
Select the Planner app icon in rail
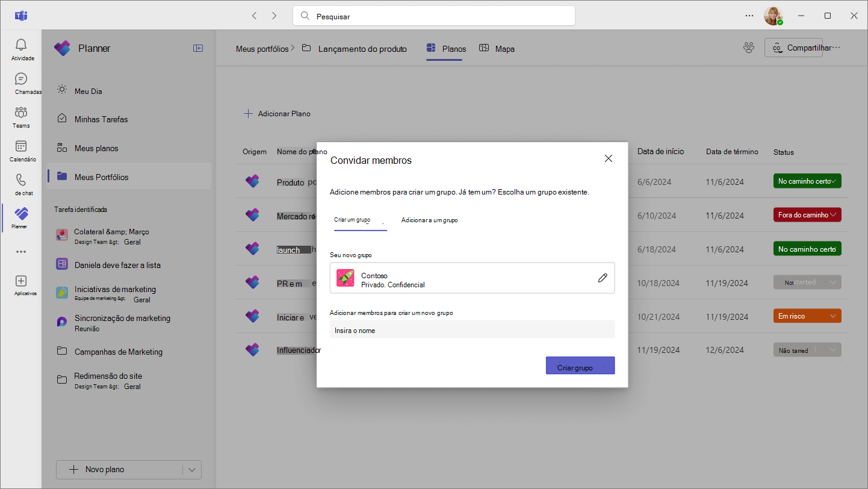(x=21, y=213)
